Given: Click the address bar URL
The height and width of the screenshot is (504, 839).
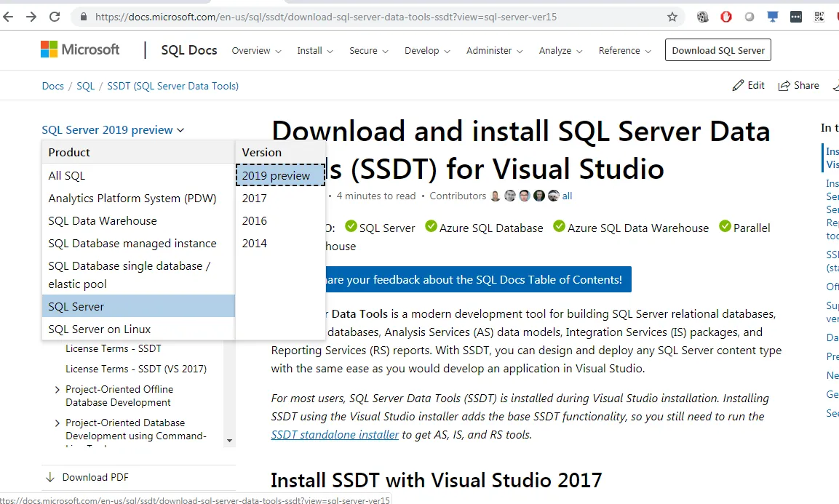Looking at the screenshot, I should point(326,17).
